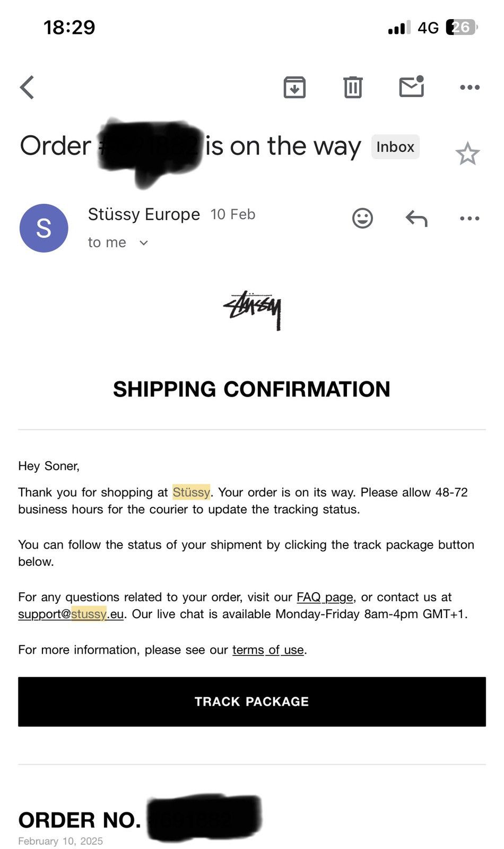Add an emoji reaction to the message
This screenshot has height=849, width=504.
click(363, 218)
